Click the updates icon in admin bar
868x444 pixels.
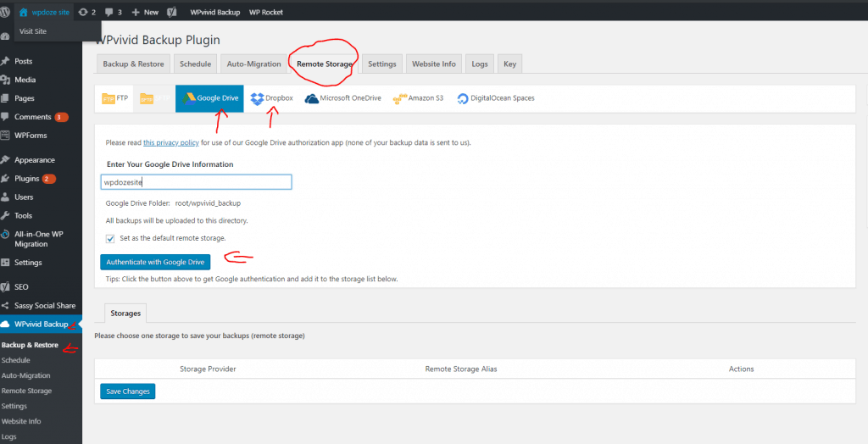click(82, 13)
